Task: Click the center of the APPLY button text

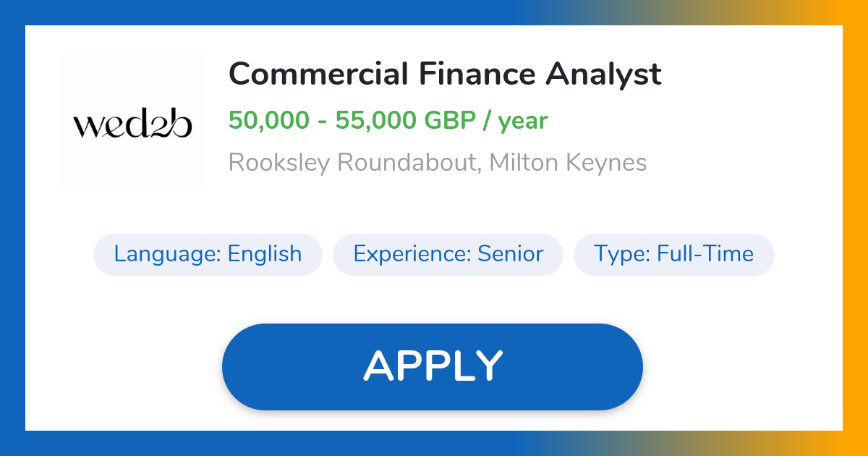Action: (x=433, y=366)
